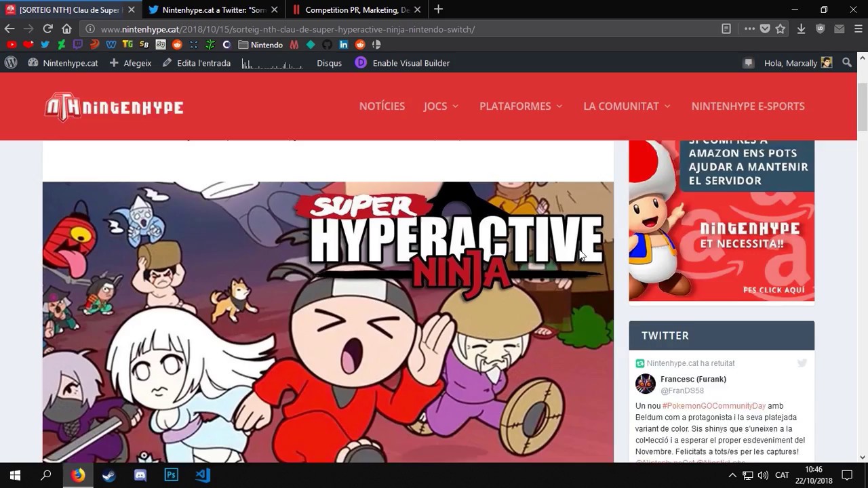Switch to the Nintenhype.cat a Twitter tab

(x=214, y=9)
